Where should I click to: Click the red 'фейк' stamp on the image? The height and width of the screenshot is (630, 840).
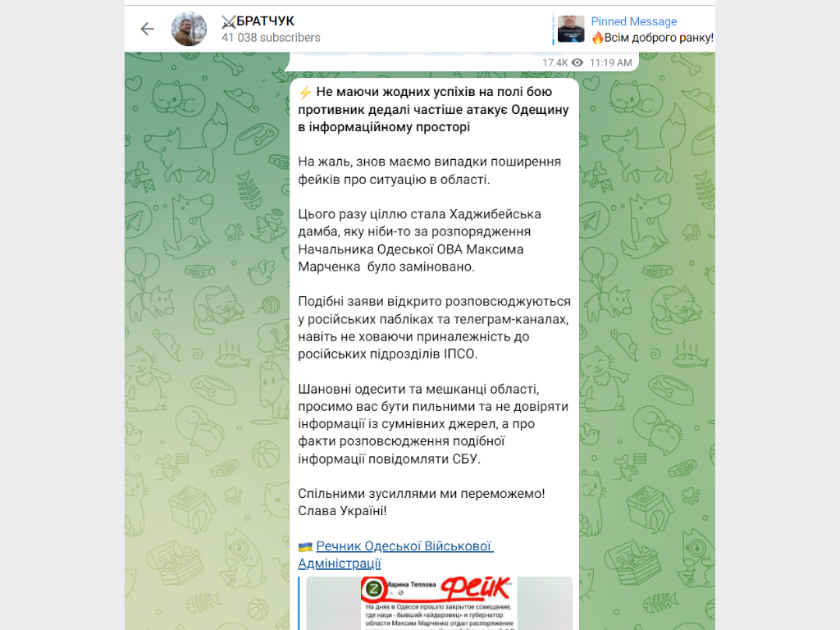point(475,587)
